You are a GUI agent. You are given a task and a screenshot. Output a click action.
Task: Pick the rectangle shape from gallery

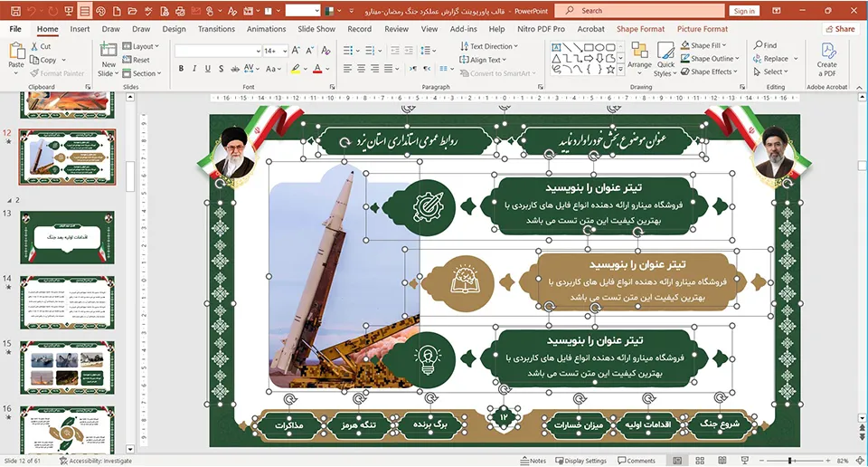589,48
